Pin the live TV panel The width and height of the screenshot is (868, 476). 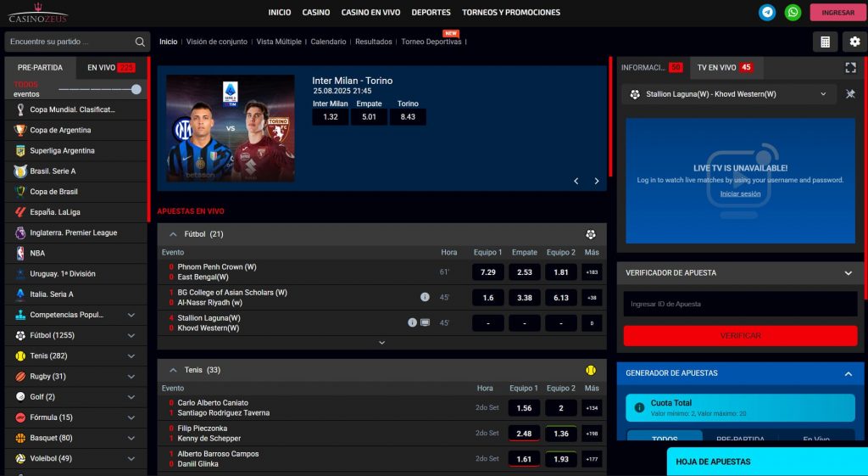850,94
